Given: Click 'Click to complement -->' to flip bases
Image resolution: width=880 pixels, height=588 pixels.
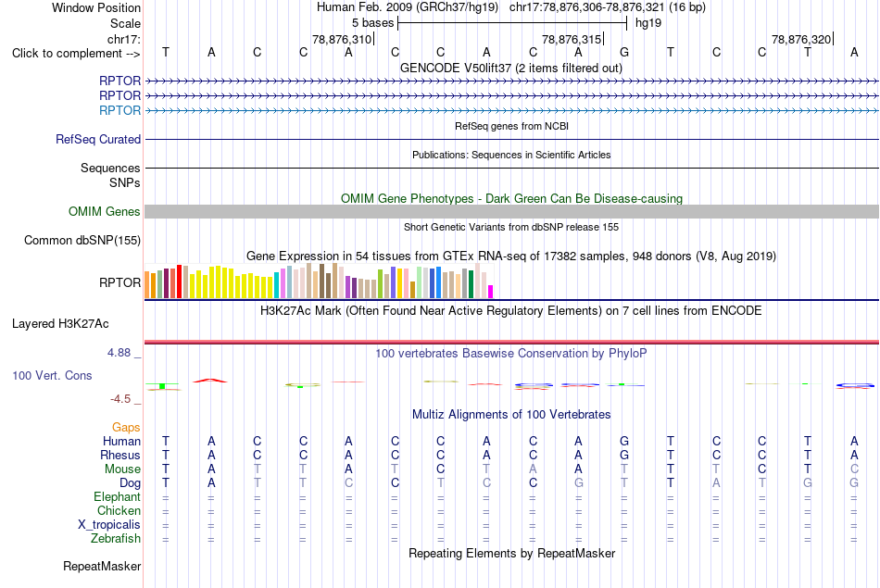Looking at the screenshot, I should pos(76,54).
